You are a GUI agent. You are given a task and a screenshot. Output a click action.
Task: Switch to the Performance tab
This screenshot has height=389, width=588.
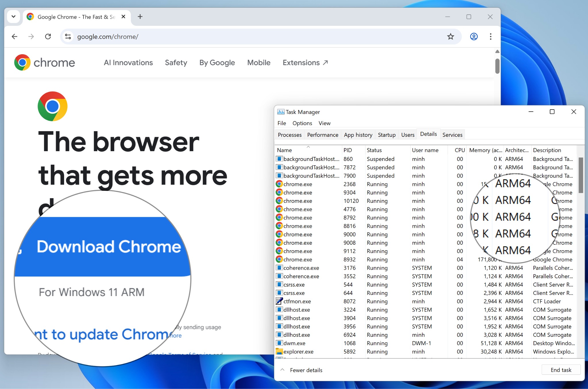[x=323, y=135]
